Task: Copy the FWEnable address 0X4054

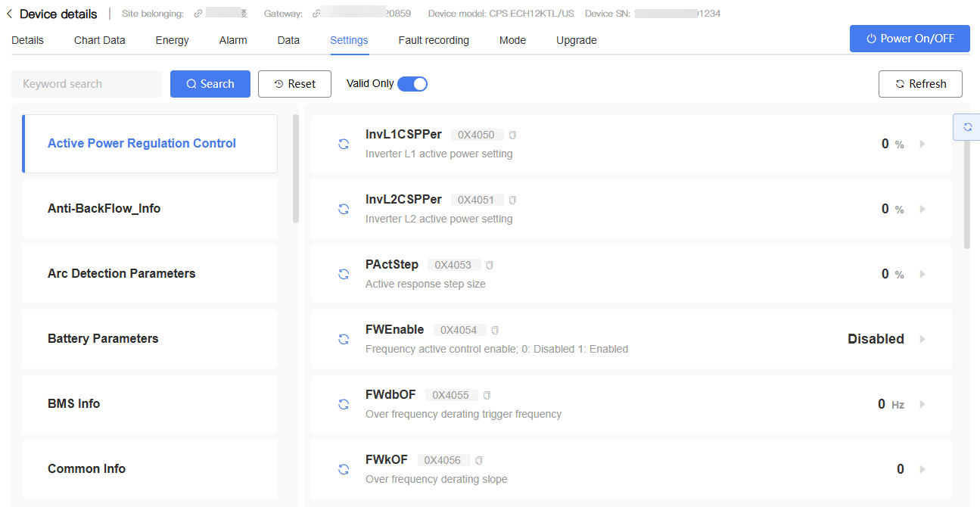Action: pyautogui.click(x=495, y=331)
